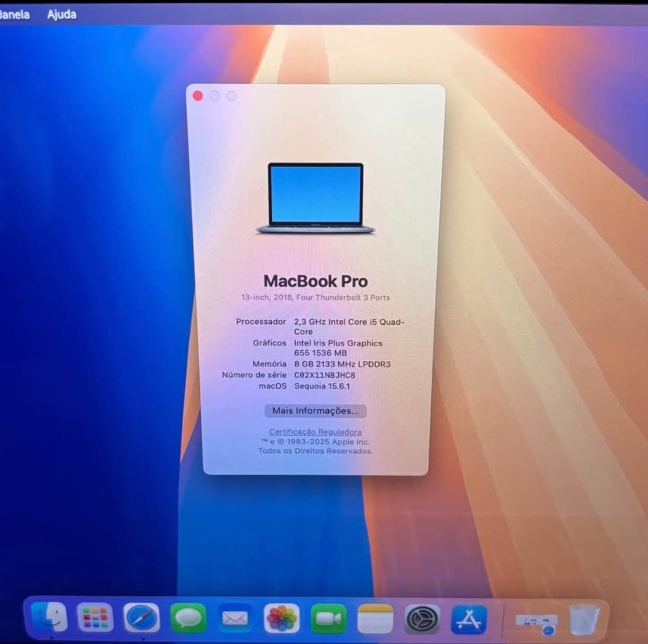648x644 pixels.
Task: Open the Messages app
Action: pyautogui.click(x=188, y=618)
